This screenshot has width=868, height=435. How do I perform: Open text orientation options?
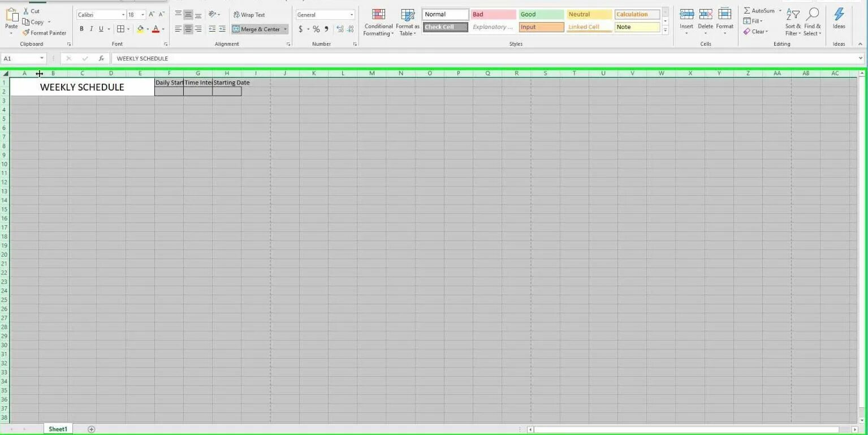214,15
